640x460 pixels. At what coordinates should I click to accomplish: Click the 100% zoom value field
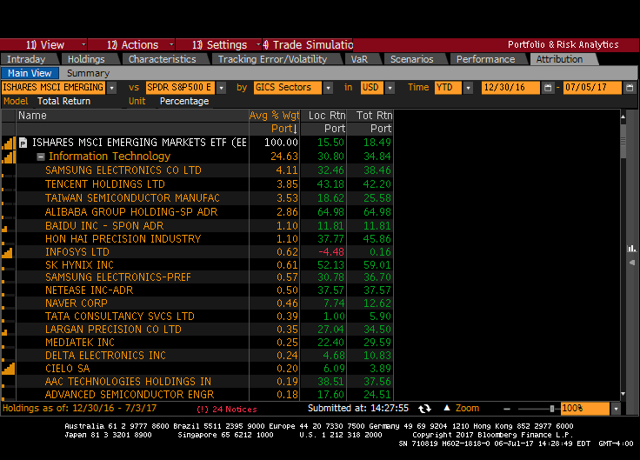click(x=585, y=409)
